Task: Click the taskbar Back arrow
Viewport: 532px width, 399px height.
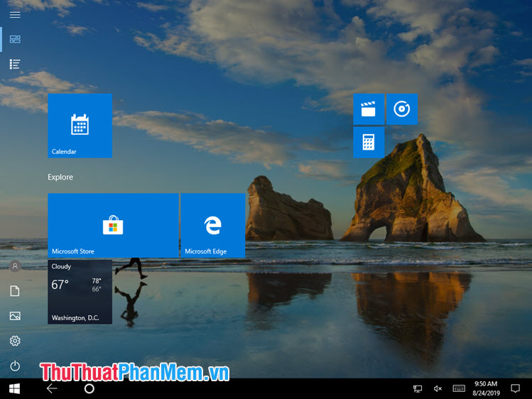Action: (x=52, y=388)
